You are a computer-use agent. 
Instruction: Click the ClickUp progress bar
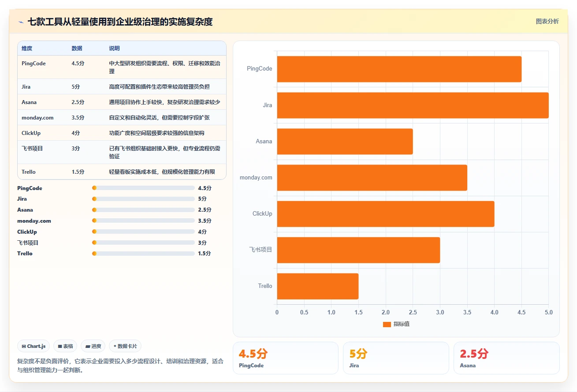143,232
